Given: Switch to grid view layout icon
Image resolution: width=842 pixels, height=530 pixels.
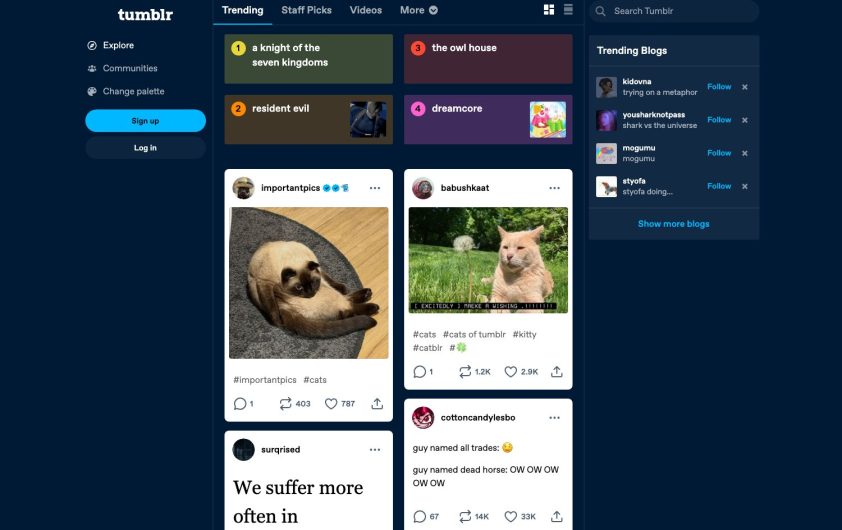Looking at the screenshot, I should pos(549,10).
